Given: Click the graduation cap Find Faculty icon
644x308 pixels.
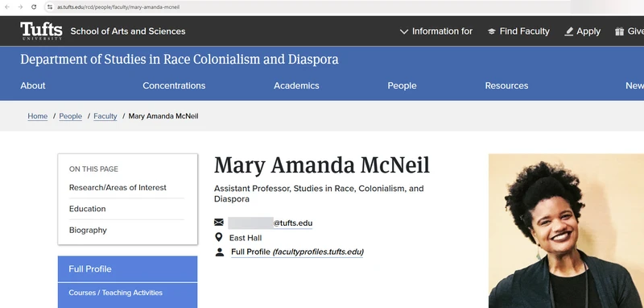Looking at the screenshot, I should coord(491,31).
